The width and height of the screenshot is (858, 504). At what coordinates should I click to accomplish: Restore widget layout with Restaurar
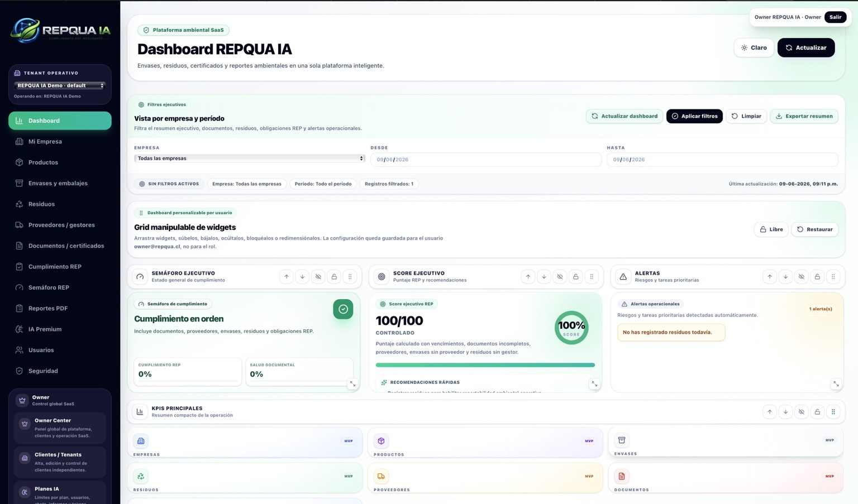(x=814, y=229)
